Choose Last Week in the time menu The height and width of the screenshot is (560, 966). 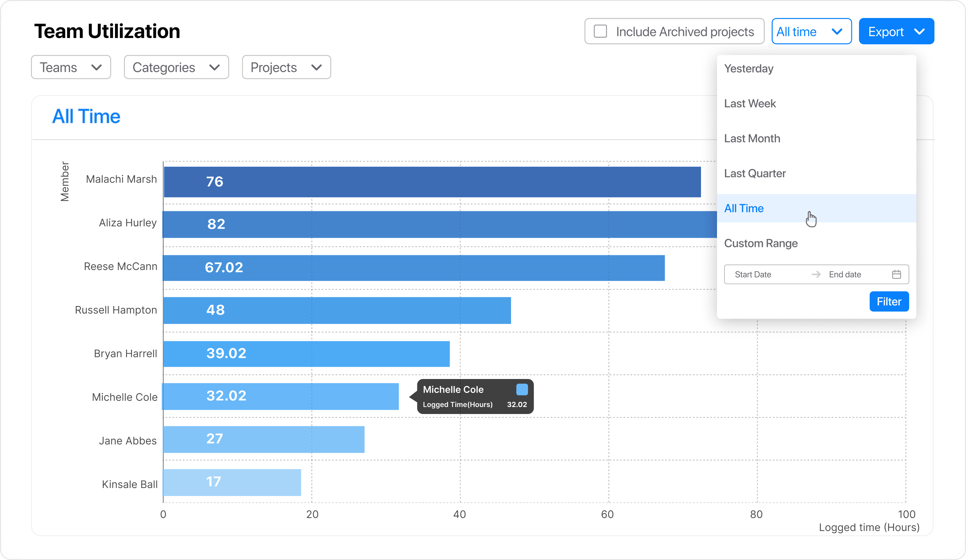coord(750,103)
